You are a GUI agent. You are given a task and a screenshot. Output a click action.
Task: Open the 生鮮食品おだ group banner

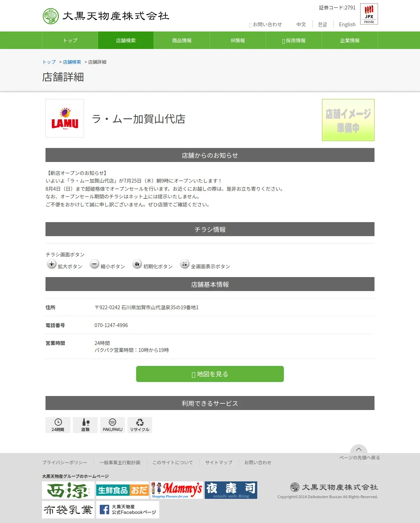coord(122,490)
